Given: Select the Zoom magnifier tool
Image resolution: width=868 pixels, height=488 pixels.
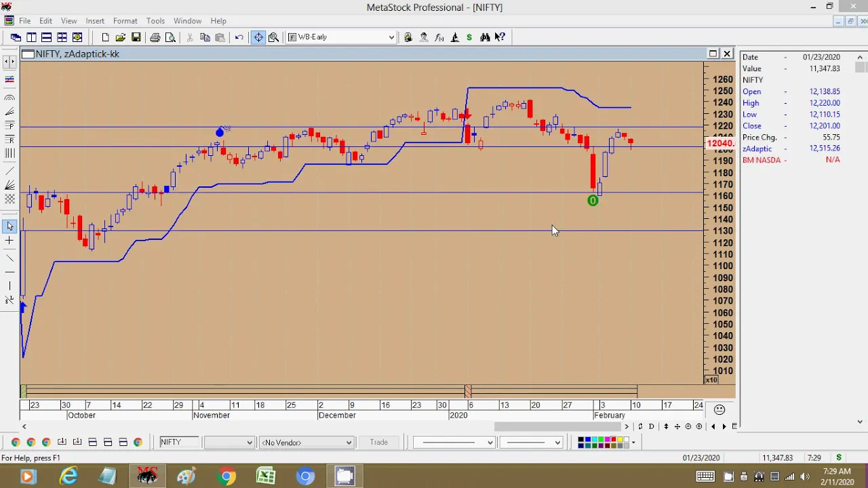Looking at the screenshot, I should point(273,37).
